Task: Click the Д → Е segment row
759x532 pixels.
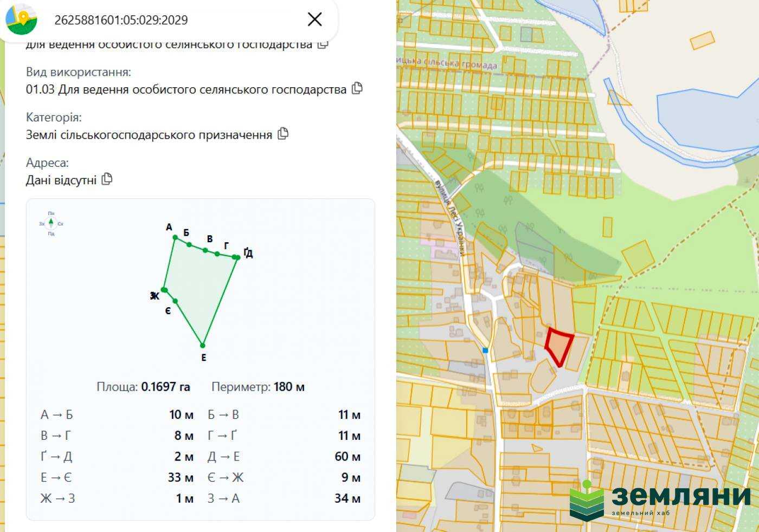Action: pyautogui.click(x=284, y=457)
